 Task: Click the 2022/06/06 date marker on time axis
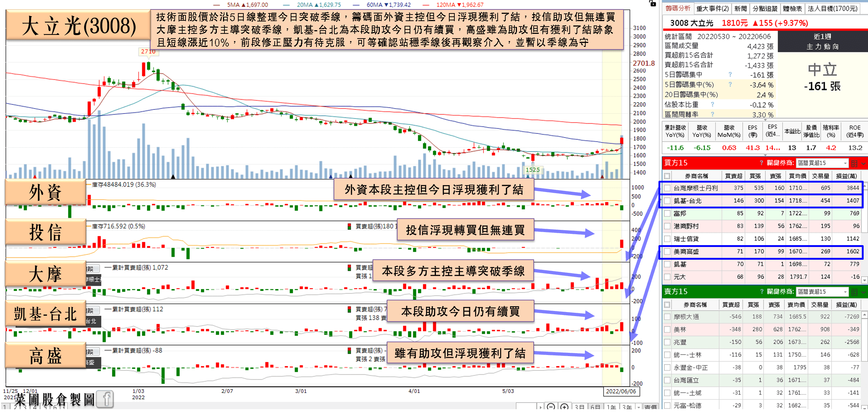tap(621, 391)
